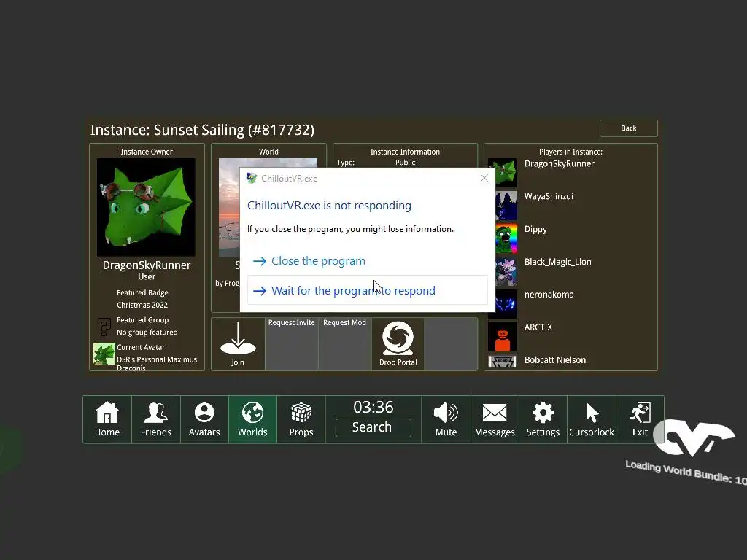Click the 03:36 clock display

point(373,407)
